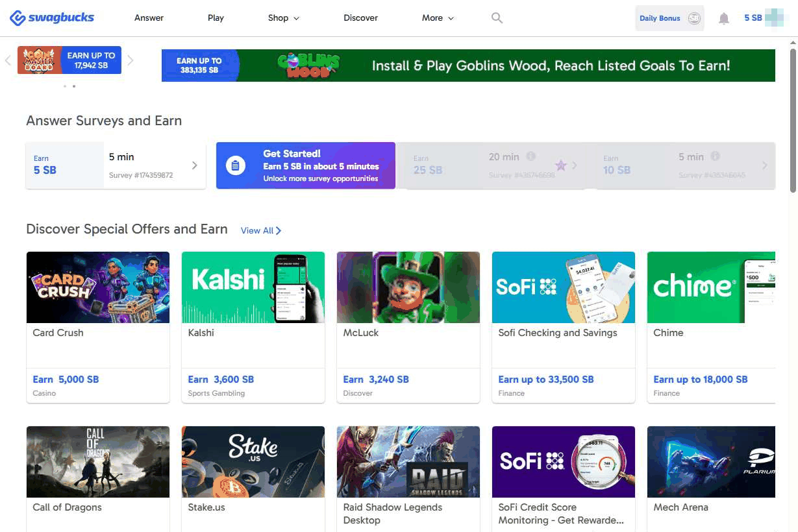Click the Kalshi title text

(201, 333)
